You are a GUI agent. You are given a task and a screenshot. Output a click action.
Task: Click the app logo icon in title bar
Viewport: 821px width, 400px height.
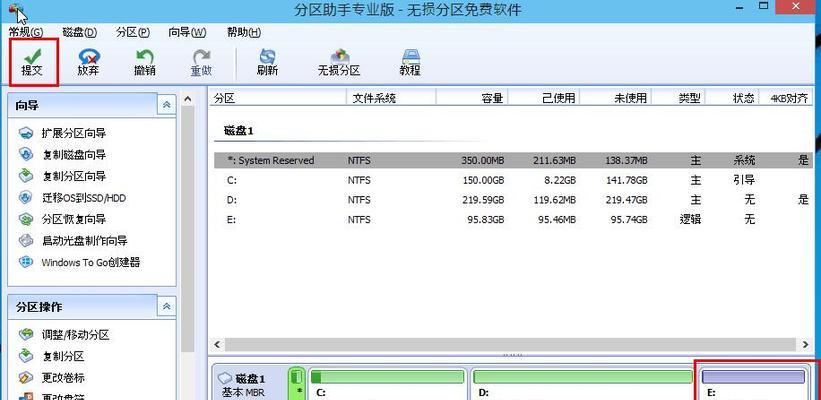click(15, 10)
